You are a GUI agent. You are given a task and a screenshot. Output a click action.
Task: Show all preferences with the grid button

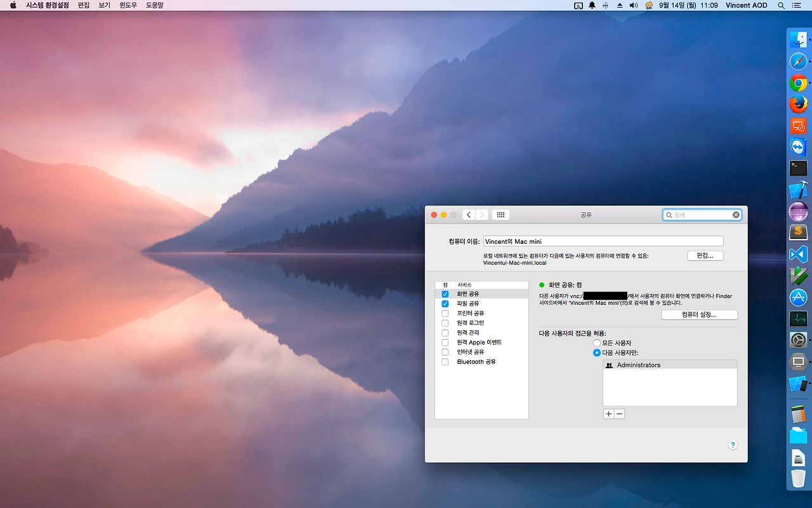pyautogui.click(x=501, y=215)
